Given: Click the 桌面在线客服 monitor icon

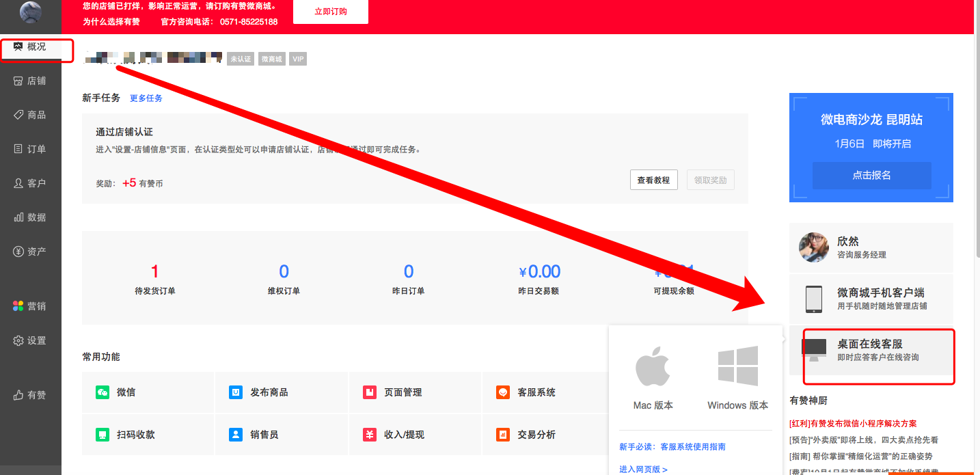Looking at the screenshot, I should [x=814, y=350].
